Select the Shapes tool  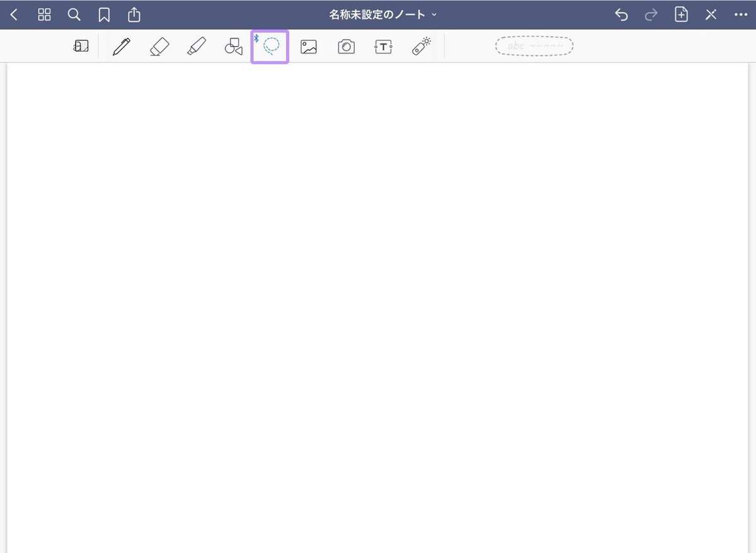click(x=234, y=47)
